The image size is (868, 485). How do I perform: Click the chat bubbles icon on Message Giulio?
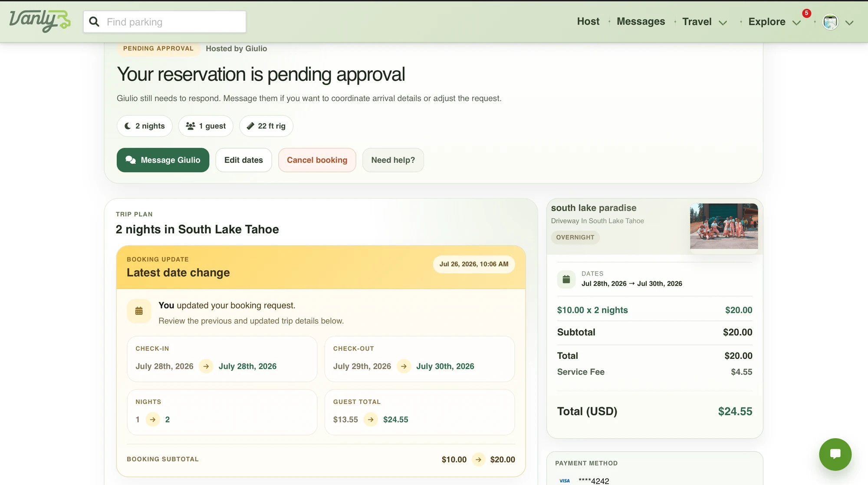point(131,160)
